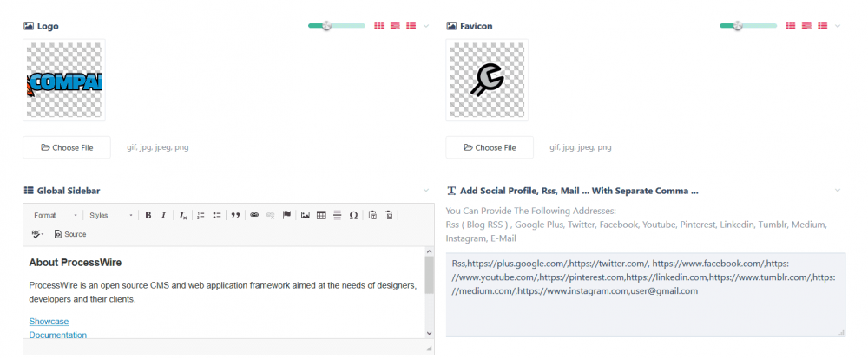Select list view icon for Logo field

(x=411, y=25)
